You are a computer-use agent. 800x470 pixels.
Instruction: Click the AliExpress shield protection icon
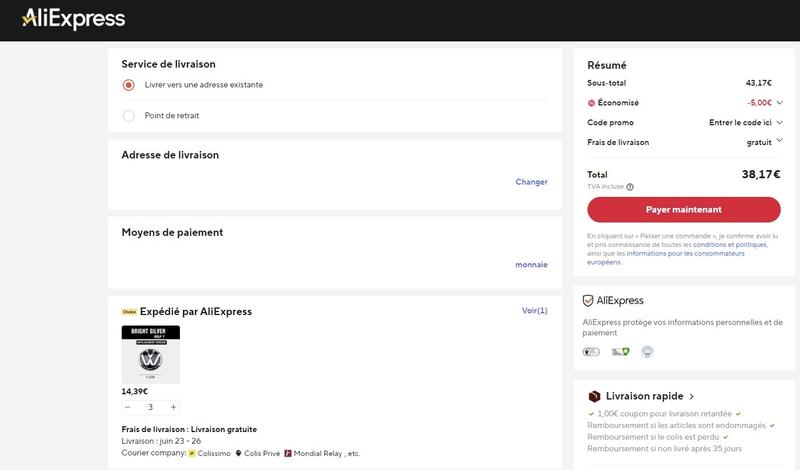point(588,301)
